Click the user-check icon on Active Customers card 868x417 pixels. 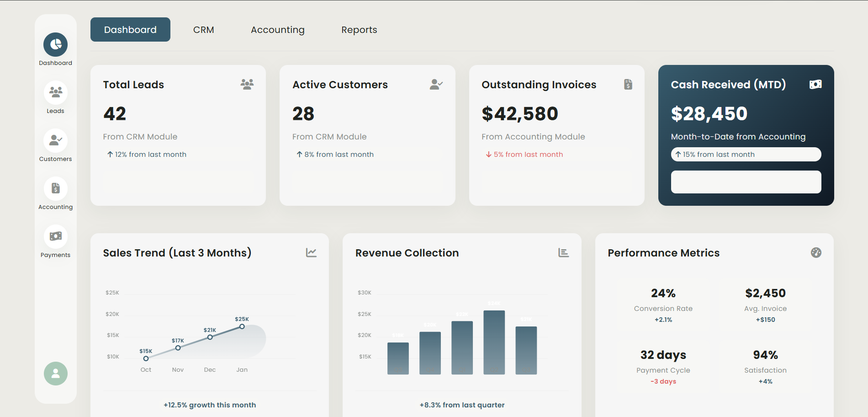(436, 84)
